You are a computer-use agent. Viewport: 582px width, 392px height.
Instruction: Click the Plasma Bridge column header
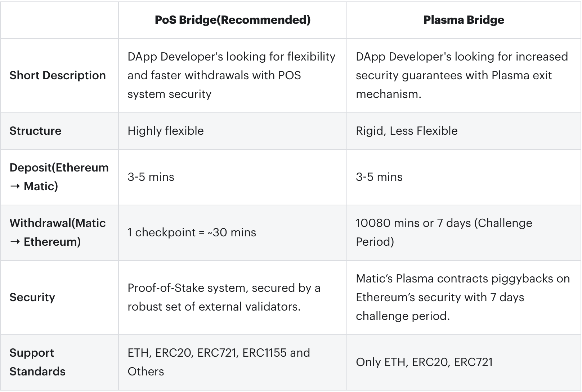tap(464, 20)
